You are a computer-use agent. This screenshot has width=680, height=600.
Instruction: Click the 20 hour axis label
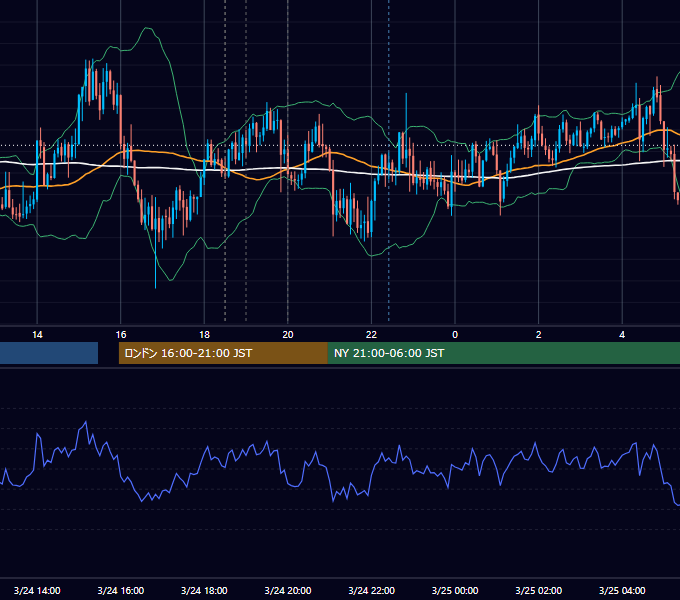point(288,335)
